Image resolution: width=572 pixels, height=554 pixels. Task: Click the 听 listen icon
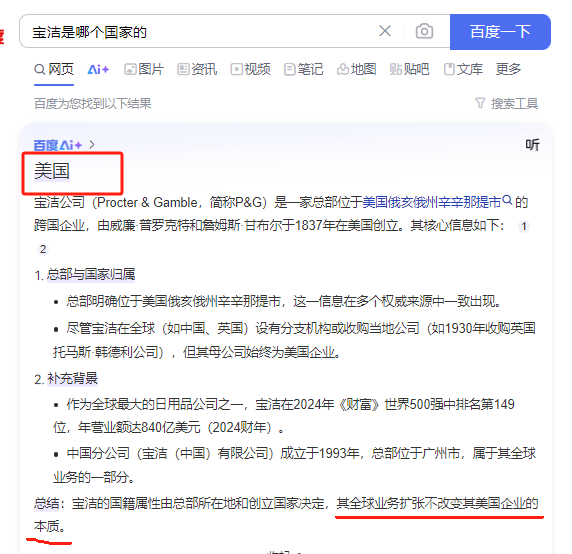pyautogui.click(x=532, y=145)
